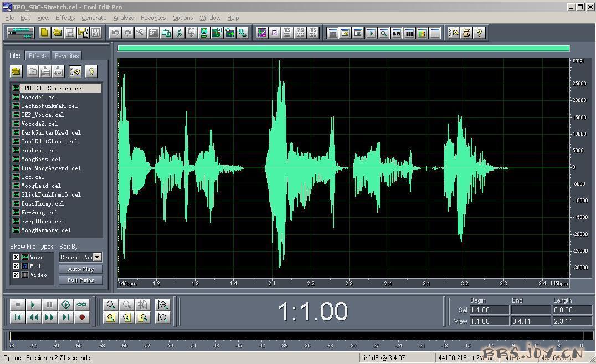
Task: Switch to the Favorites tab in side panel
Action: 66,55
